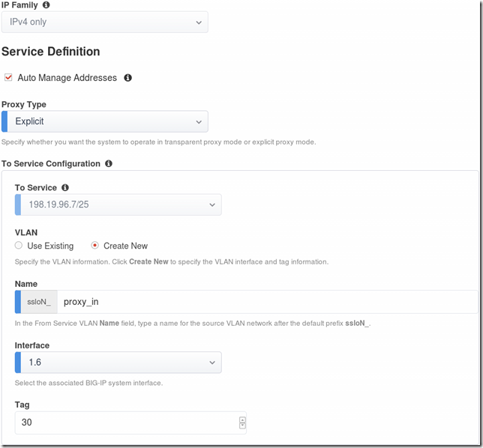
Task: Open the Proxy Type dropdown
Action: pyautogui.click(x=105, y=121)
